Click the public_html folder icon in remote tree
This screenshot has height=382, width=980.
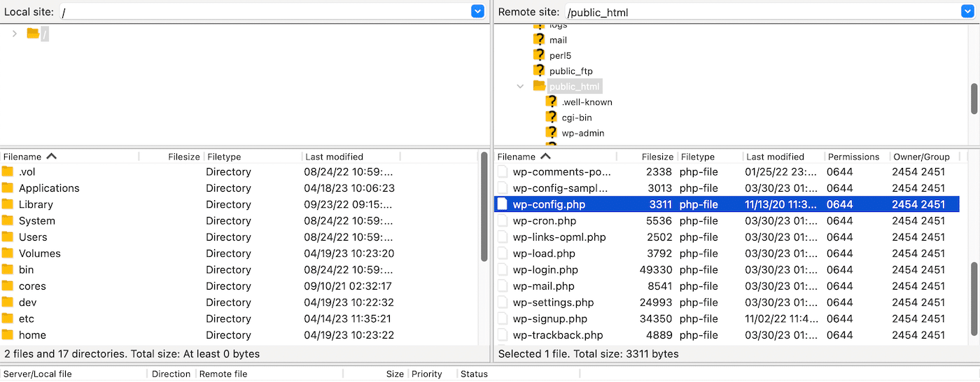[539, 86]
